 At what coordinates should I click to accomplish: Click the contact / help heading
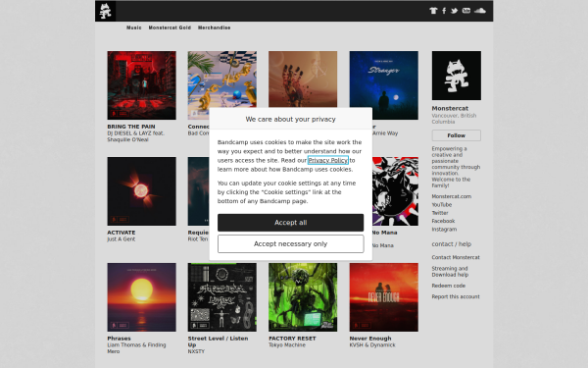click(451, 244)
